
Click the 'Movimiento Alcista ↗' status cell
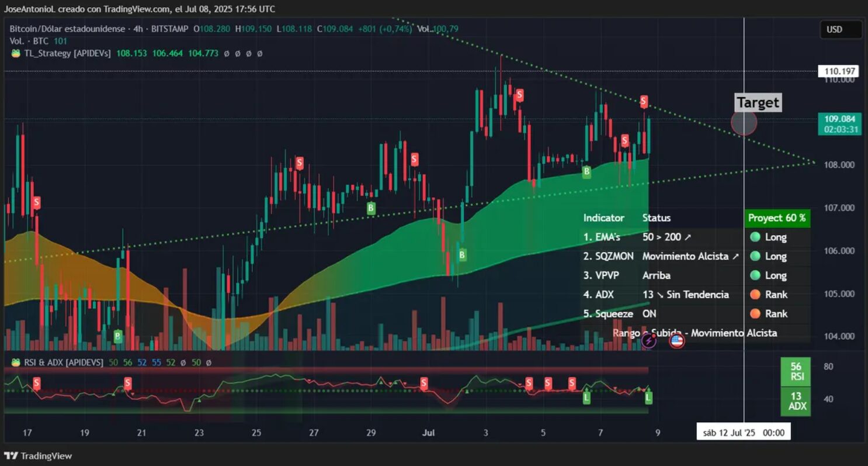pos(690,256)
